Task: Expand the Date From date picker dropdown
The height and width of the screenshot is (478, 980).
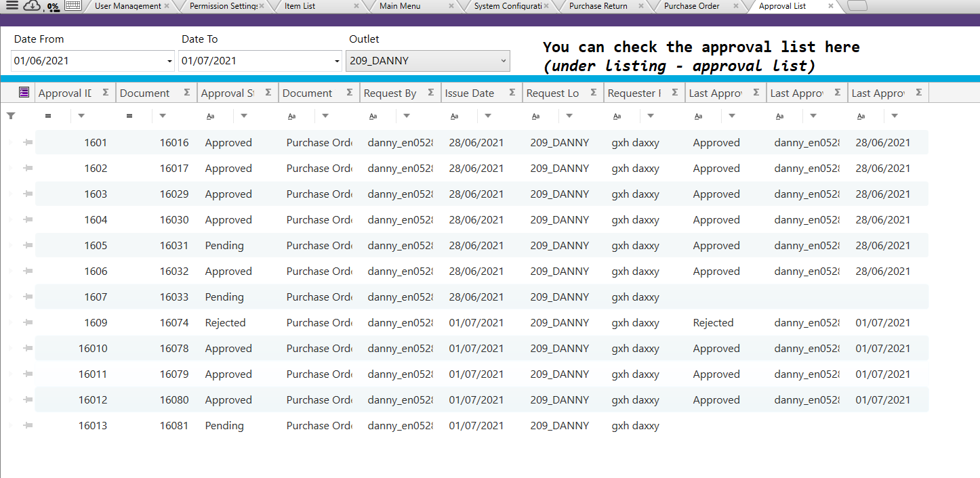Action: click(169, 62)
